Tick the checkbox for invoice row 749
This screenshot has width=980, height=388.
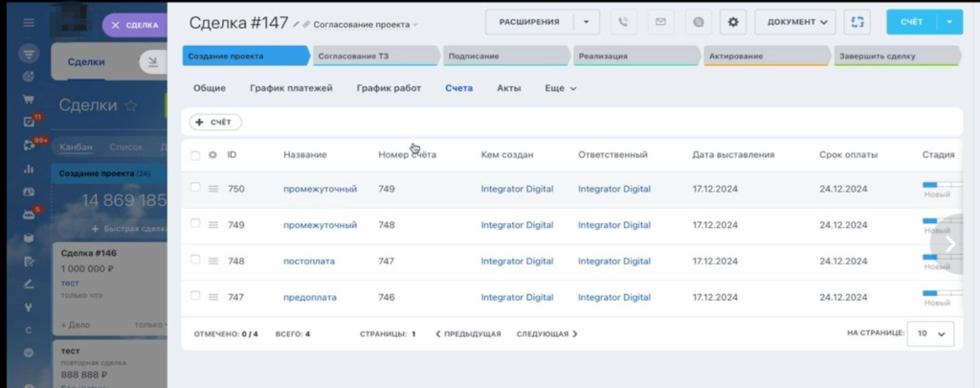click(x=195, y=224)
